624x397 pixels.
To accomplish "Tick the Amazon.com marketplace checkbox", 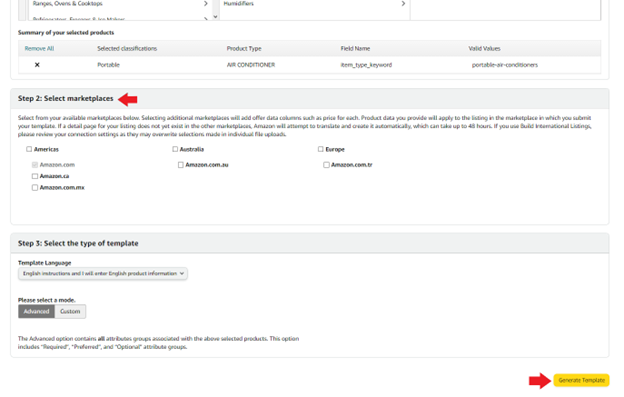I will click(x=35, y=165).
